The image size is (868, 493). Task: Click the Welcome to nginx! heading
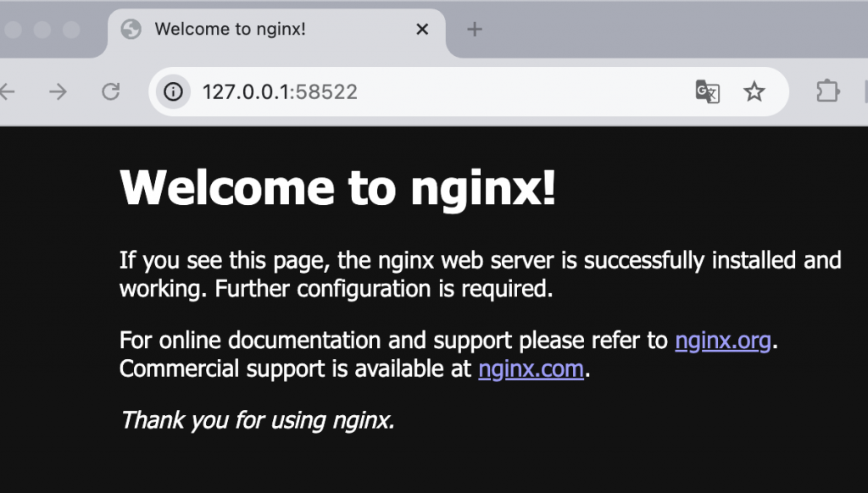coord(337,187)
